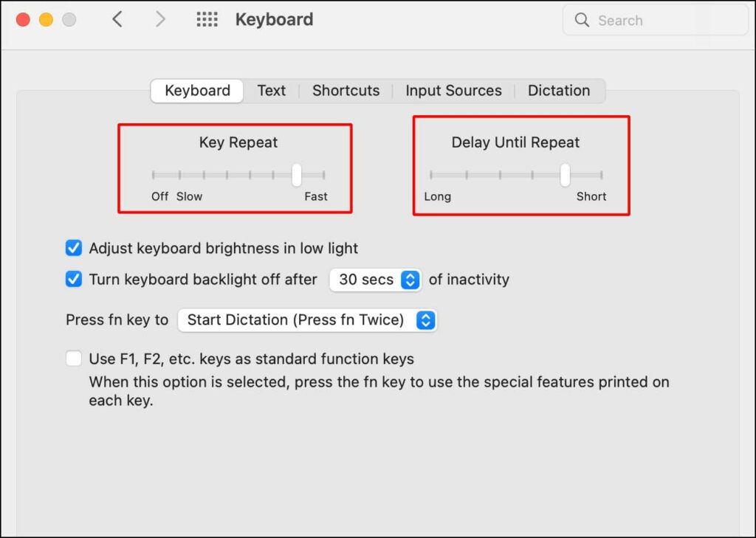Viewport: 756px width, 538px height.
Task: Open the 30 secs inactivity dropdown
Action: click(x=375, y=280)
